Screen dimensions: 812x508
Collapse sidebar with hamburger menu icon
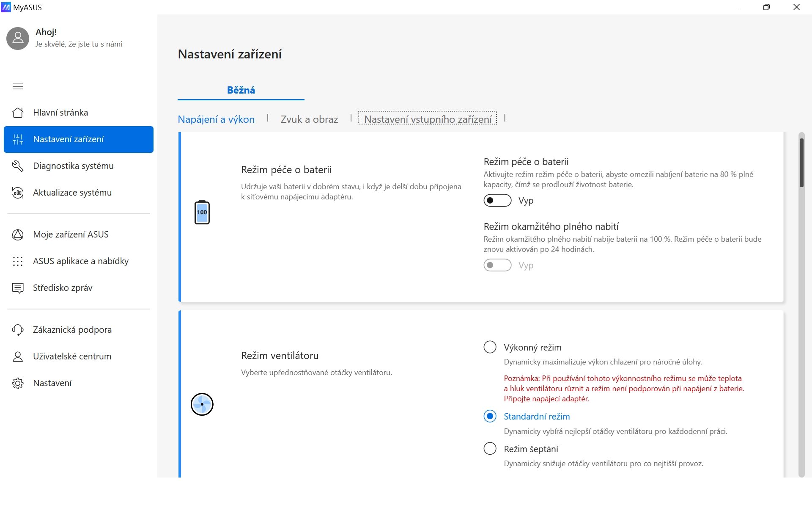tap(18, 86)
